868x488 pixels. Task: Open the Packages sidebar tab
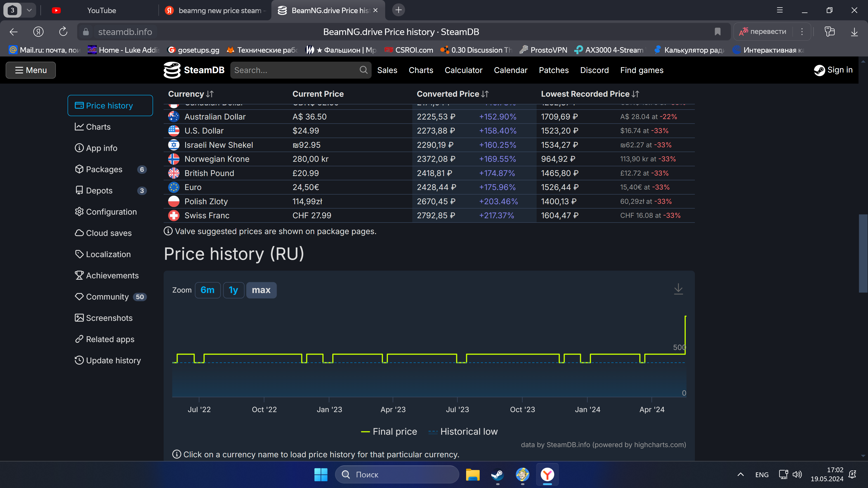(110, 169)
